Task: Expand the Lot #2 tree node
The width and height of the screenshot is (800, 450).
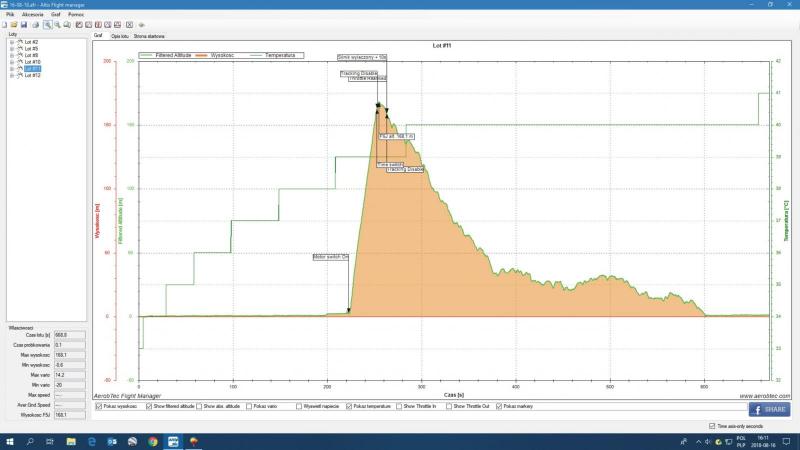Action: [11, 42]
